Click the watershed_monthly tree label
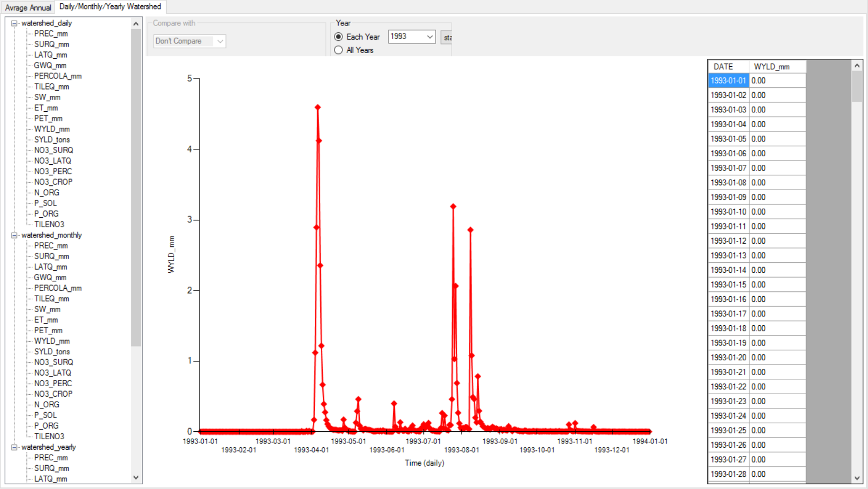The image size is (868, 489). click(x=51, y=235)
